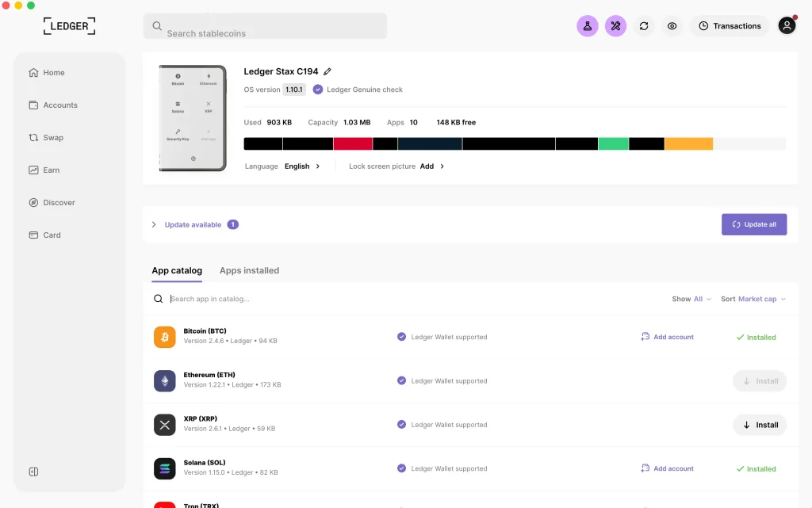Open the Card section
The width and height of the screenshot is (812, 508).
(44, 235)
